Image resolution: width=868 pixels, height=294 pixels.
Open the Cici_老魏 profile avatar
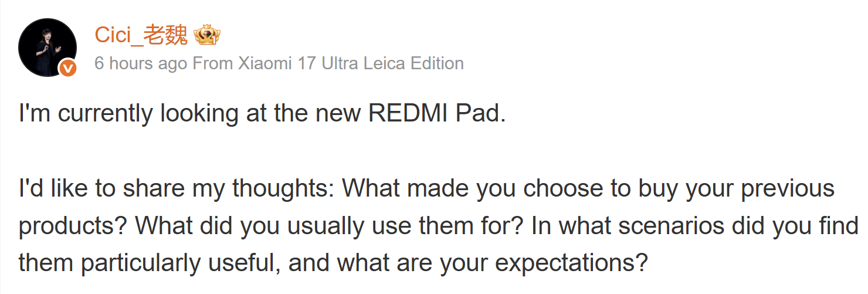pos(48,47)
